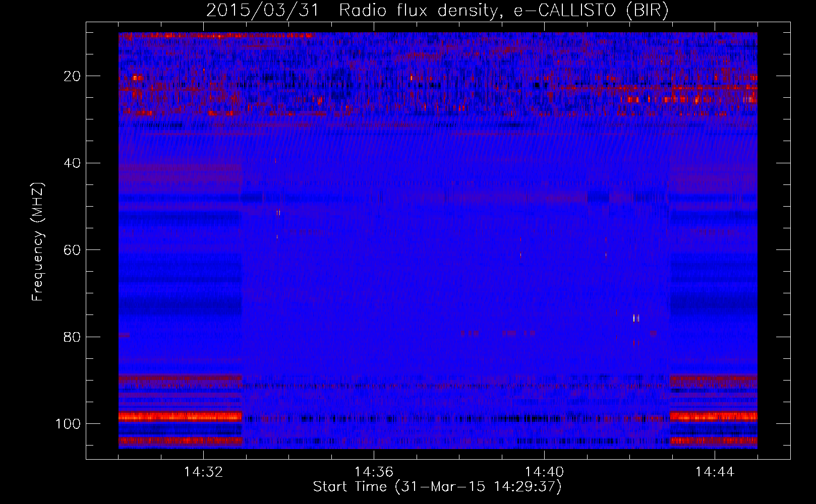Click the 'Frequency (MHZ)' y-axis label
Viewport: 816px width, 504px height.
click(38, 242)
